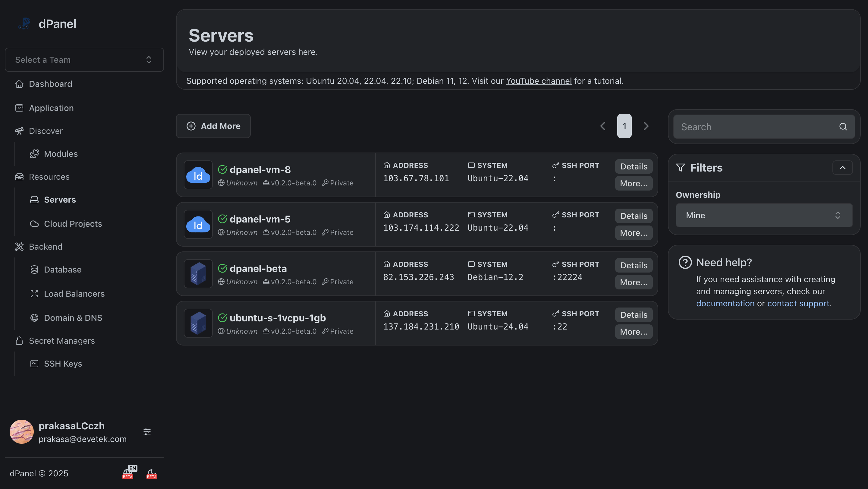Open the language selector globe icon
Viewport: 868px width, 489px height.
pyautogui.click(x=128, y=473)
